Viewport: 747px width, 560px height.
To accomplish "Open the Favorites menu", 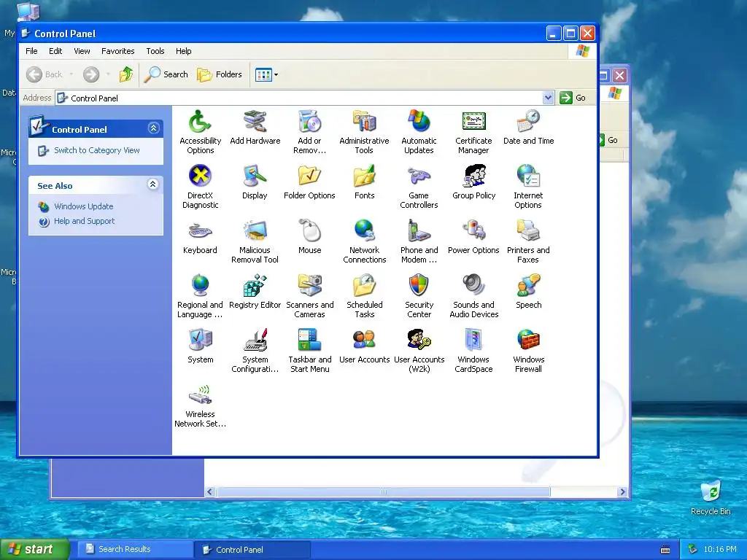I will [x=117, y=51].
